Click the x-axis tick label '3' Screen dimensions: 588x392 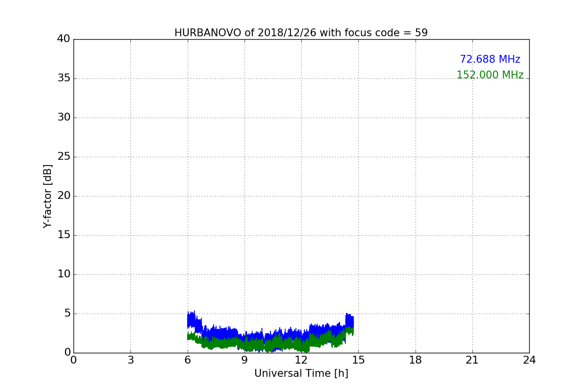130,361
